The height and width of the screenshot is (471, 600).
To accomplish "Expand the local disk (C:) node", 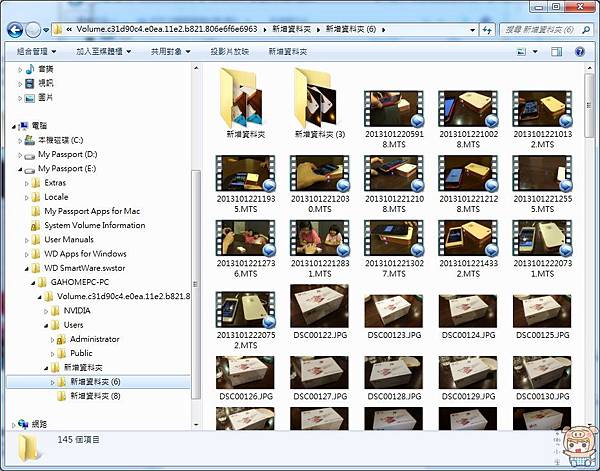I will (20, 141).
